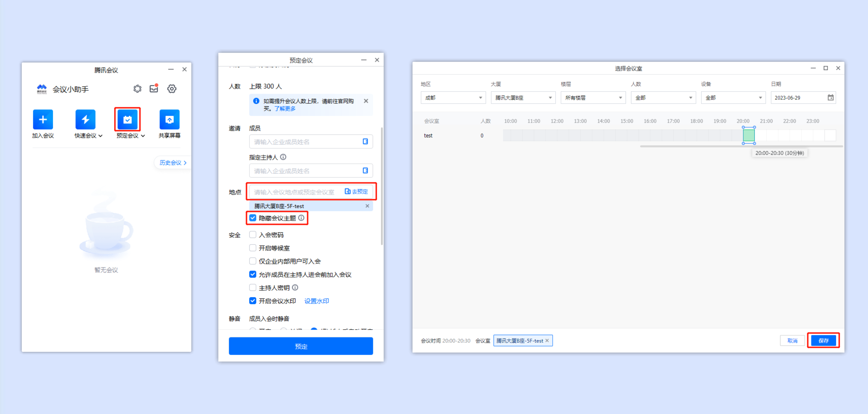
Task: Enable the 入会密码 checkbox
Action: (x=253, y=235)
